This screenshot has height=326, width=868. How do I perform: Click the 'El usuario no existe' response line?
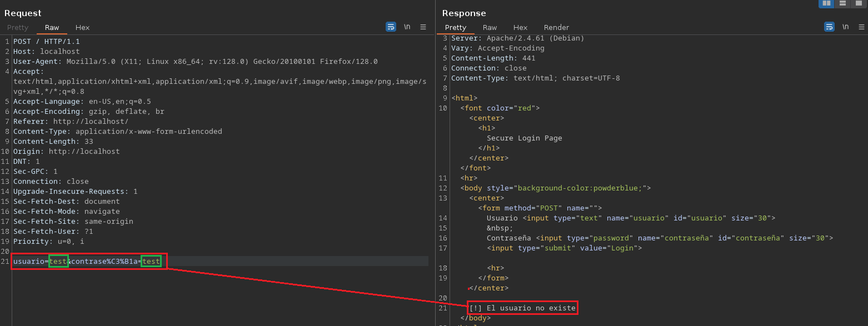pos(522,308)
